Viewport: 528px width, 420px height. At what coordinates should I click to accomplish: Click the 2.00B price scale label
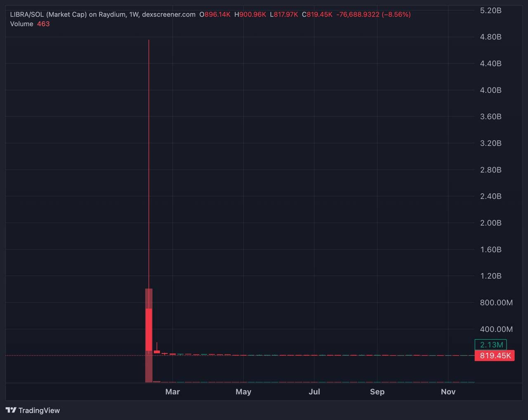(490, 223)
